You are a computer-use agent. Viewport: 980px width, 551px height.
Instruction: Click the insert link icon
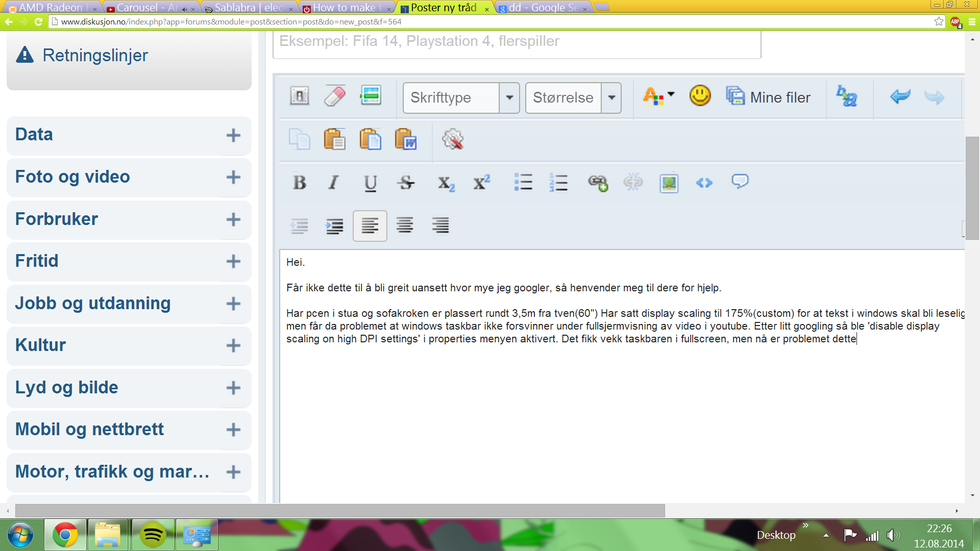pos(598,183)
